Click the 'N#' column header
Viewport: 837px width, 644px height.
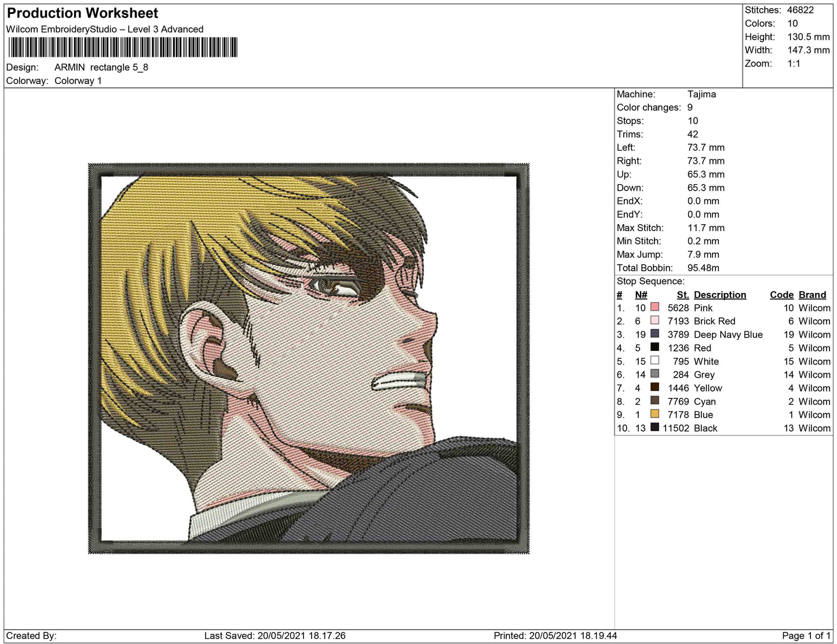[x=641, y=295]
